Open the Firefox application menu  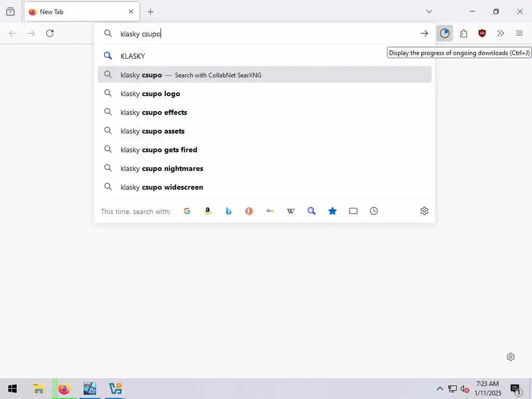520,33
